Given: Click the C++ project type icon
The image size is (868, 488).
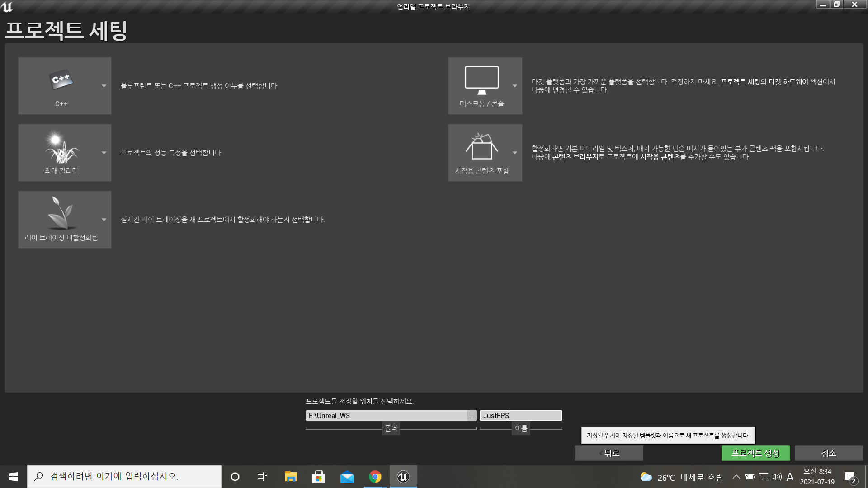Looking at the screenshot, I should [x=61, y=81].
